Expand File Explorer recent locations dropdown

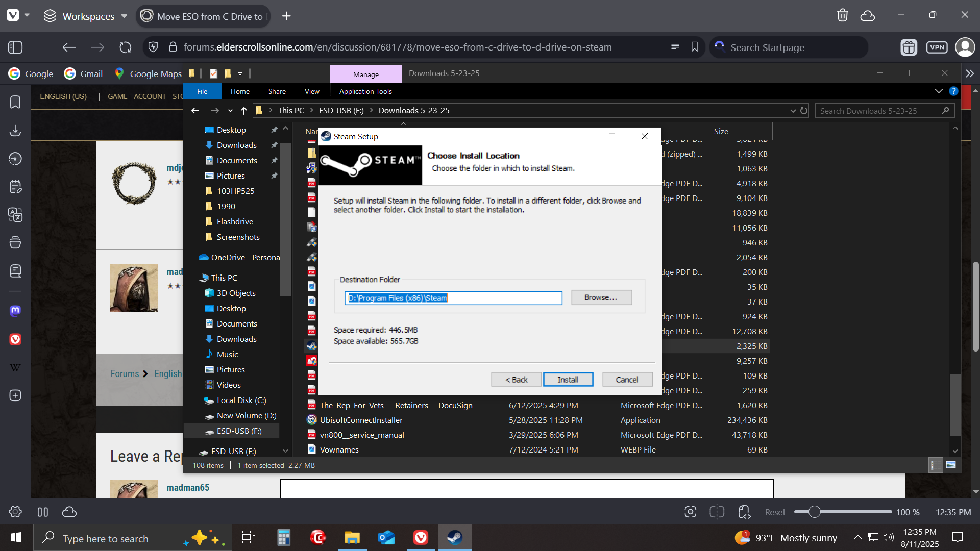230,111
